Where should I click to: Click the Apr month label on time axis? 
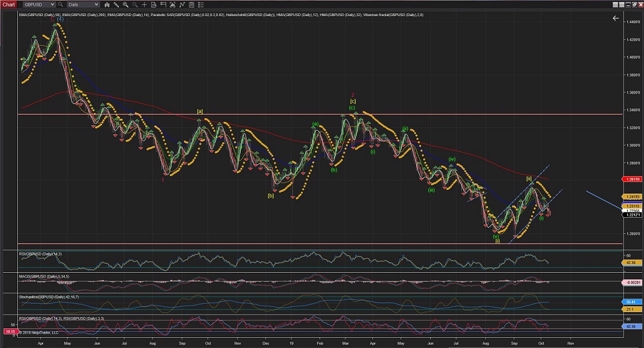point(41,343)
